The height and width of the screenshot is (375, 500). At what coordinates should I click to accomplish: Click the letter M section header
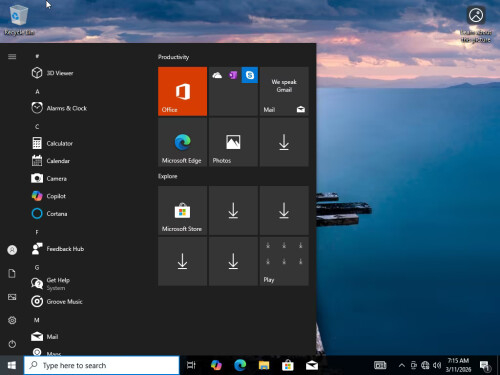coord(37,320)
